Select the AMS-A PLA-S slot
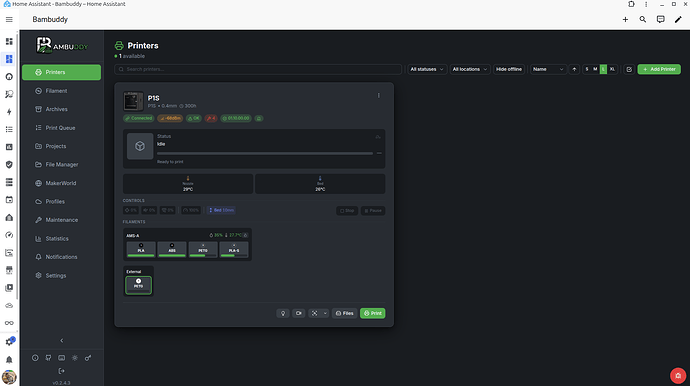690x386 pixels. (234, 250)
